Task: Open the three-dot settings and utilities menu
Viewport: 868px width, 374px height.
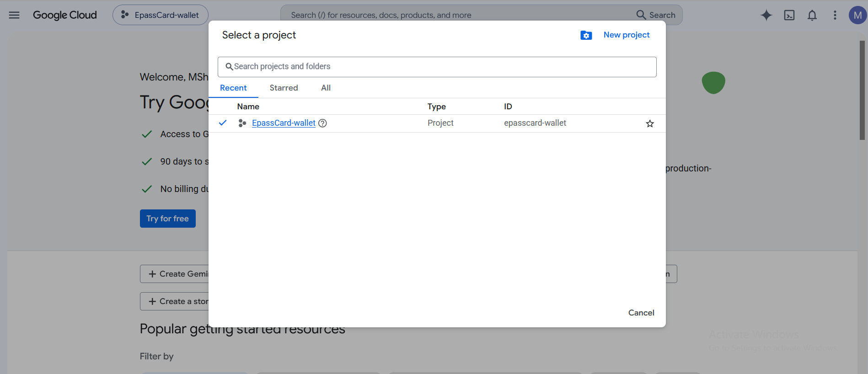Action: [835, 15]
